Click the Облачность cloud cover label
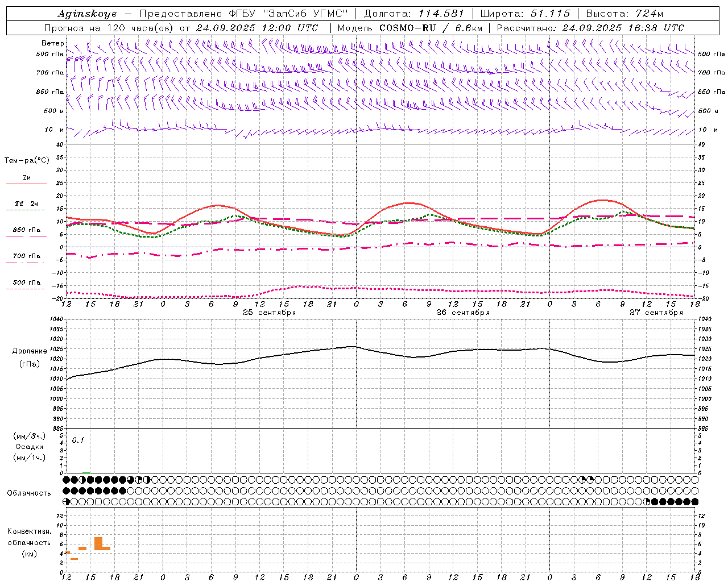This screenshot has width=728, height=582. point(29,493)
